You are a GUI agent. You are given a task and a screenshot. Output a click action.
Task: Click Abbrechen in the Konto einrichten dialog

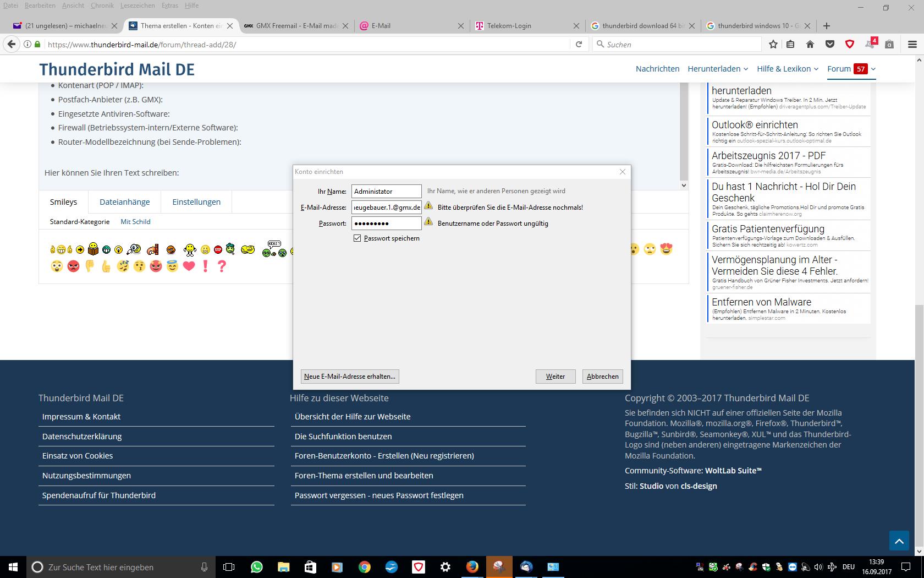tap(603, 377)
